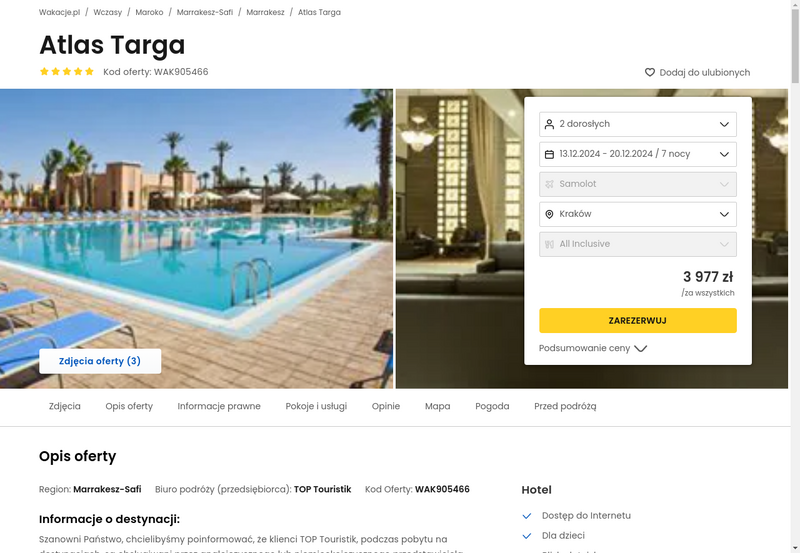Click the heart icon to add favorite

tap(649, 72)
